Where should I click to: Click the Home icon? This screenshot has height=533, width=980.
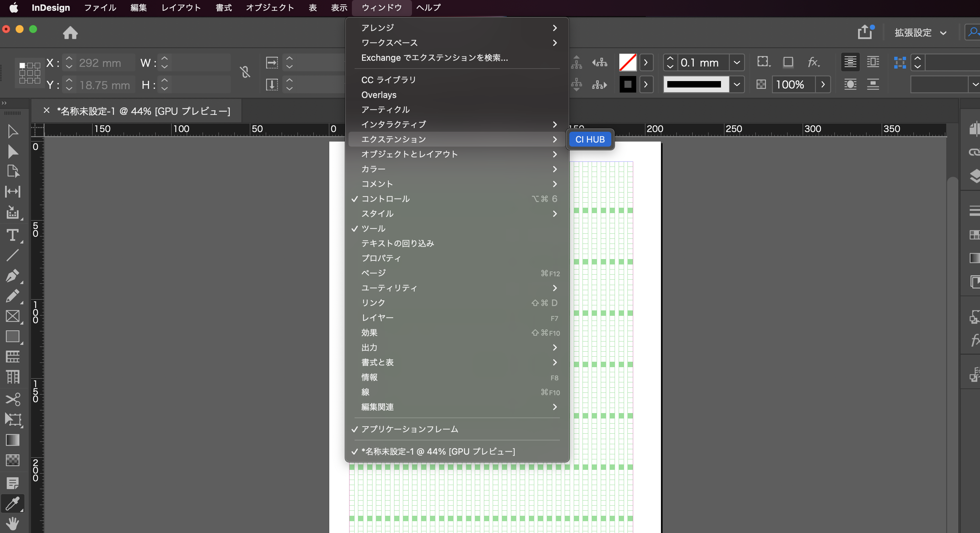point(70,33)
